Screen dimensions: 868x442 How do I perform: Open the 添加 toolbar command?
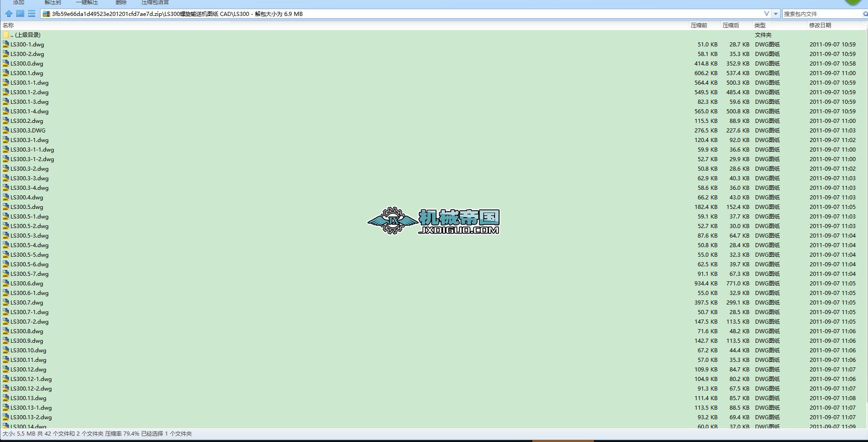(19, 3)
